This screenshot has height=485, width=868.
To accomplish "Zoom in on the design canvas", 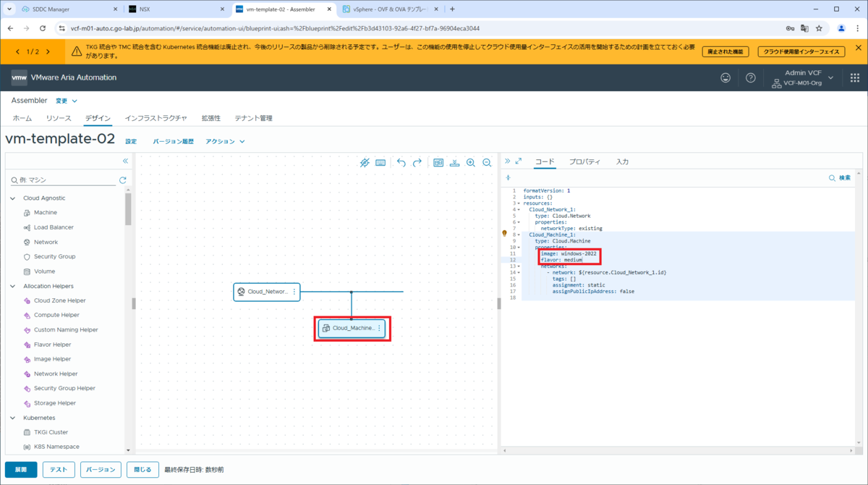I will [471, 163].
